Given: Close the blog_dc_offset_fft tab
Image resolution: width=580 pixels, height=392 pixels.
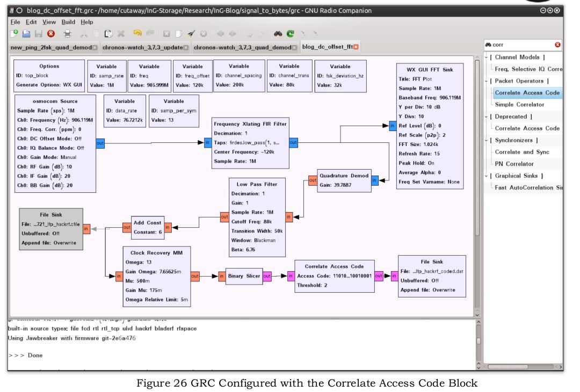Looking at the screenshot, I should (356, 47).
